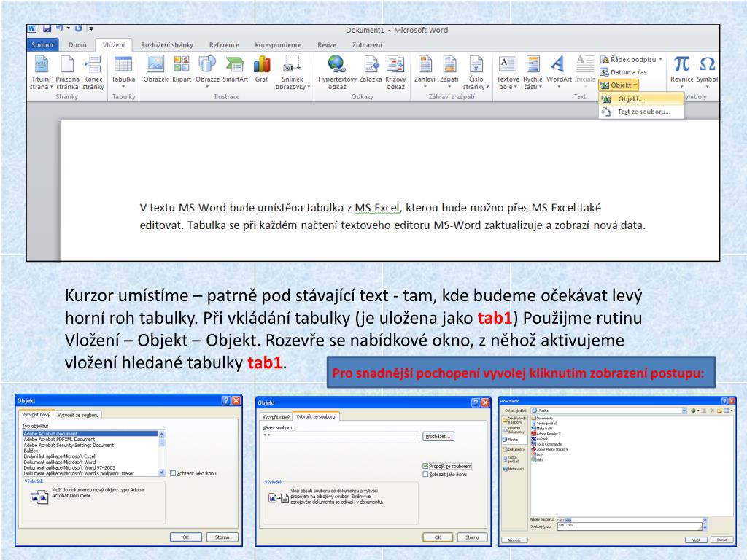Choose Objekt... from the dropdown menu
747x560 pixels.
pos(642,99)
